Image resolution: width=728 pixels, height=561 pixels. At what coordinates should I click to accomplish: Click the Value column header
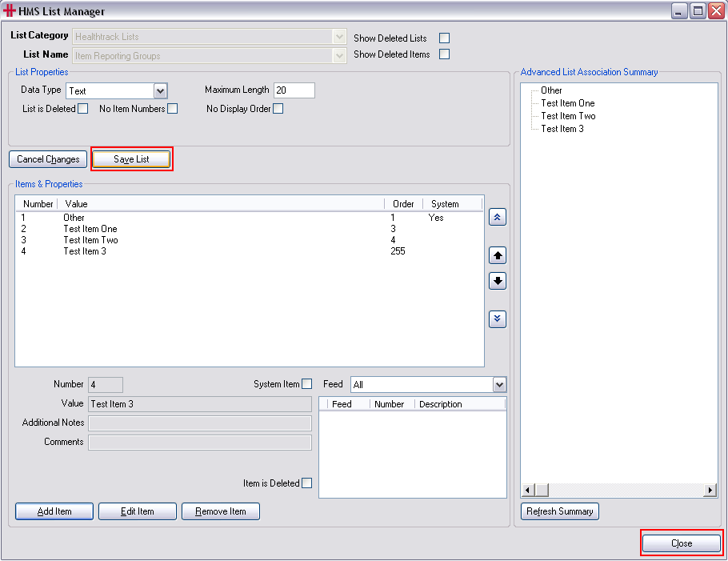point(221,204)
